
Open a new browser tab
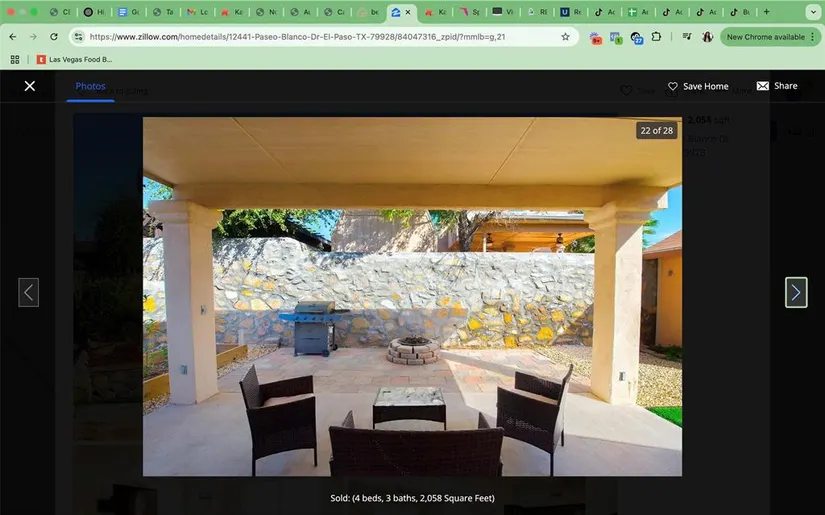click(x=767, y=12)
